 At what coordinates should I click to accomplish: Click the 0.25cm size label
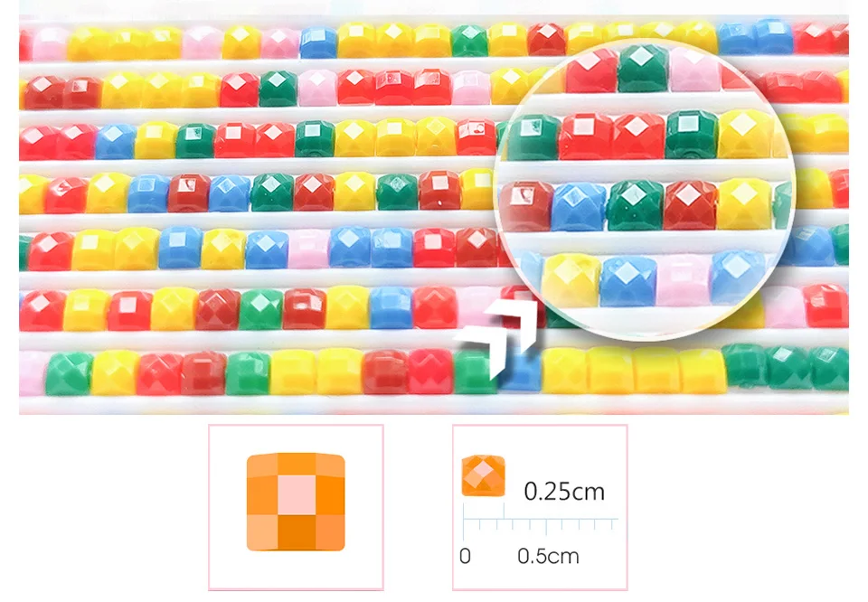point(564,492)
